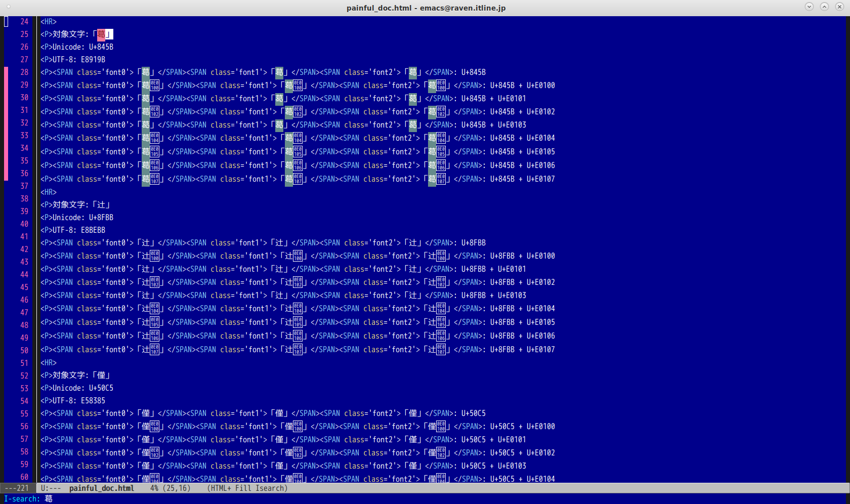
Task: Click the U:--- buffer status indicator
Action: pos(51,488)
